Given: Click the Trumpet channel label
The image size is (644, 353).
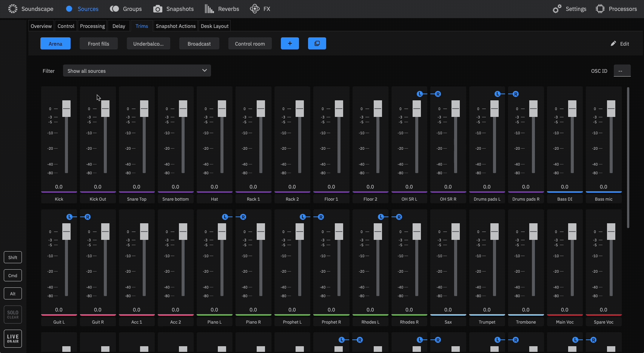Looking at the screenshot, I should [487, 322].
